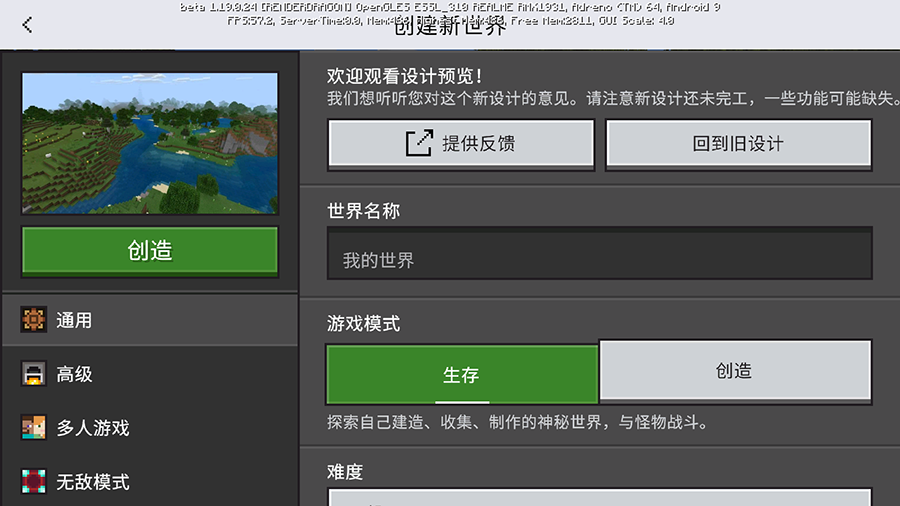Viewport: 900px width, 506px height.
Task: Click the 世界名称 text field
Action: pyautogui.click(x=599, y=257)
